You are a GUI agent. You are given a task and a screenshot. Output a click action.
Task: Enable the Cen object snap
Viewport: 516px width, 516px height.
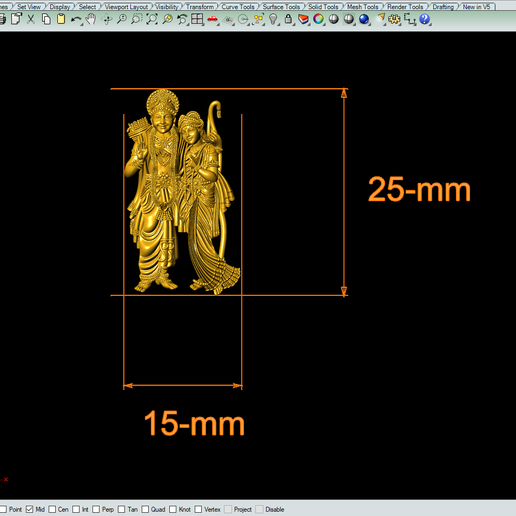[x=52, y=509]
